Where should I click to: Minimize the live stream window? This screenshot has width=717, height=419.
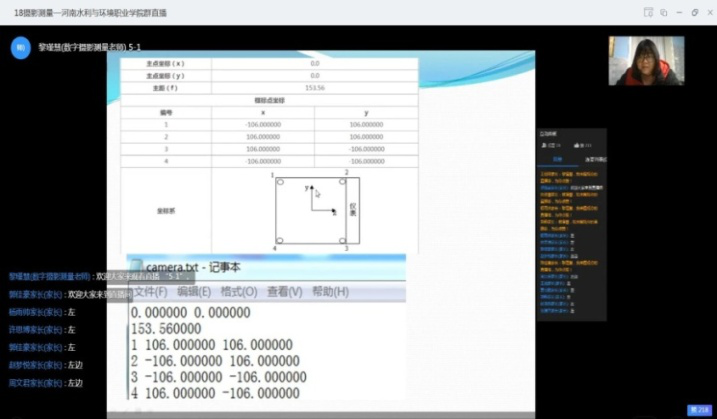pyautogui.click(x=678, y=12)
